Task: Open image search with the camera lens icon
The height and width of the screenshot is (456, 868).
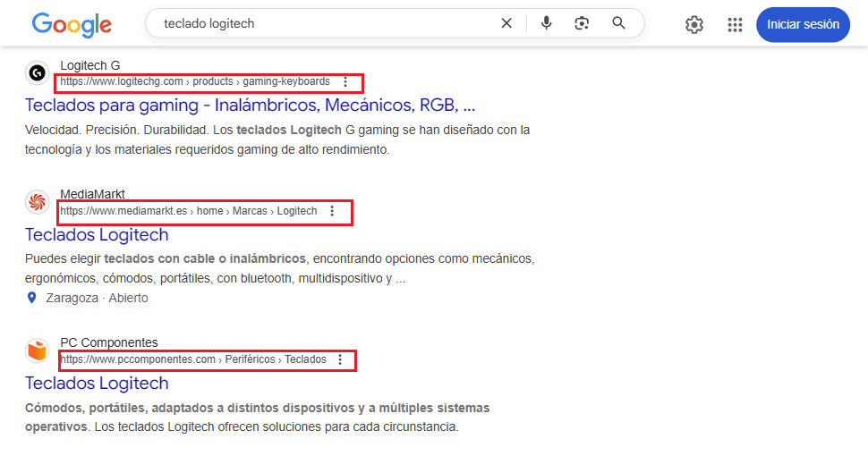Action: click(583, 23)
